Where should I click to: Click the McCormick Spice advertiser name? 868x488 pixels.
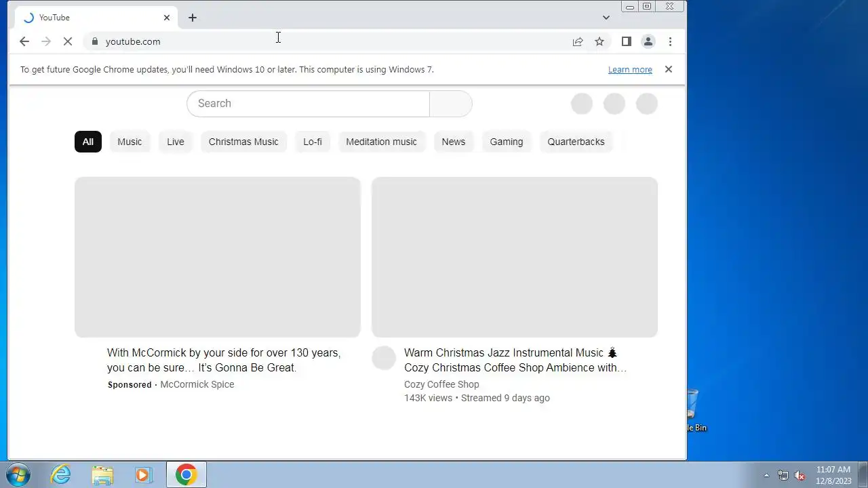pos(197,384)
